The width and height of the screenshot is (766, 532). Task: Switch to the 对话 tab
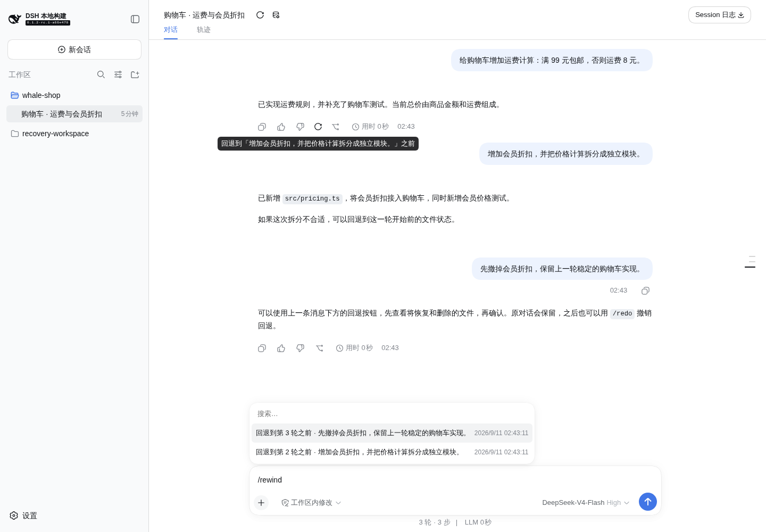click(171, 30)
